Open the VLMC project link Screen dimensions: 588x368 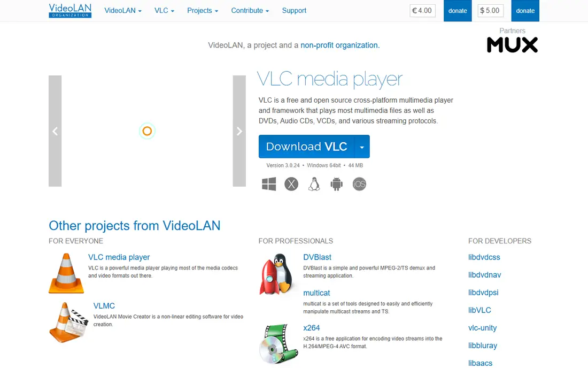104,306
